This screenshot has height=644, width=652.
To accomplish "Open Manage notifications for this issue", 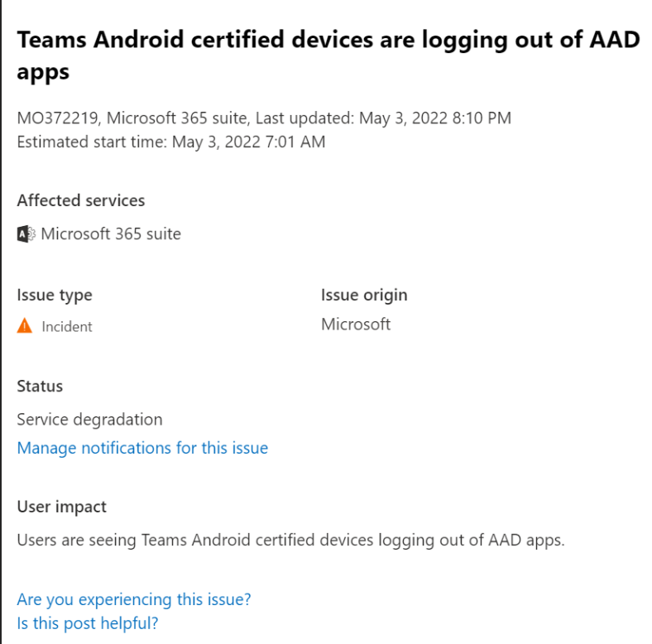I will click(142, 448).
